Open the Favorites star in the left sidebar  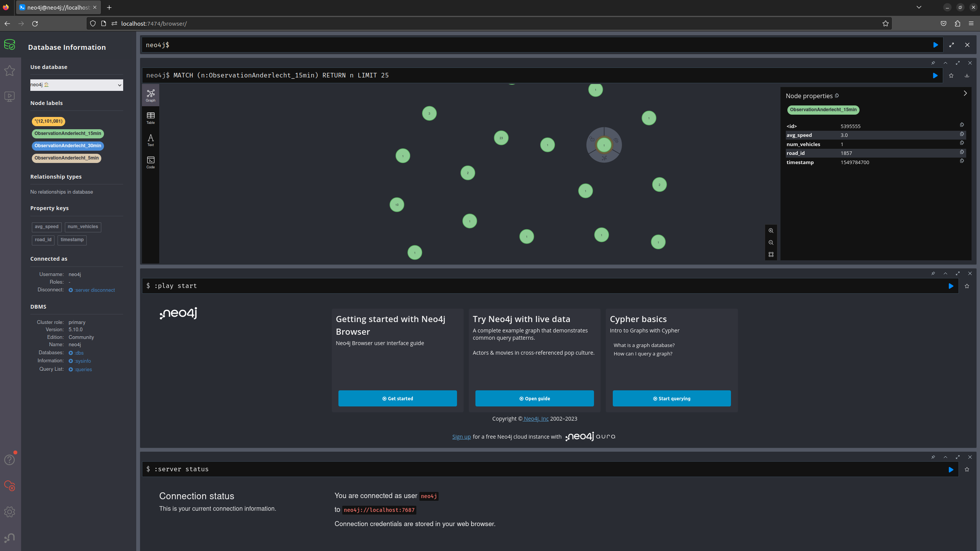(10, 71)
